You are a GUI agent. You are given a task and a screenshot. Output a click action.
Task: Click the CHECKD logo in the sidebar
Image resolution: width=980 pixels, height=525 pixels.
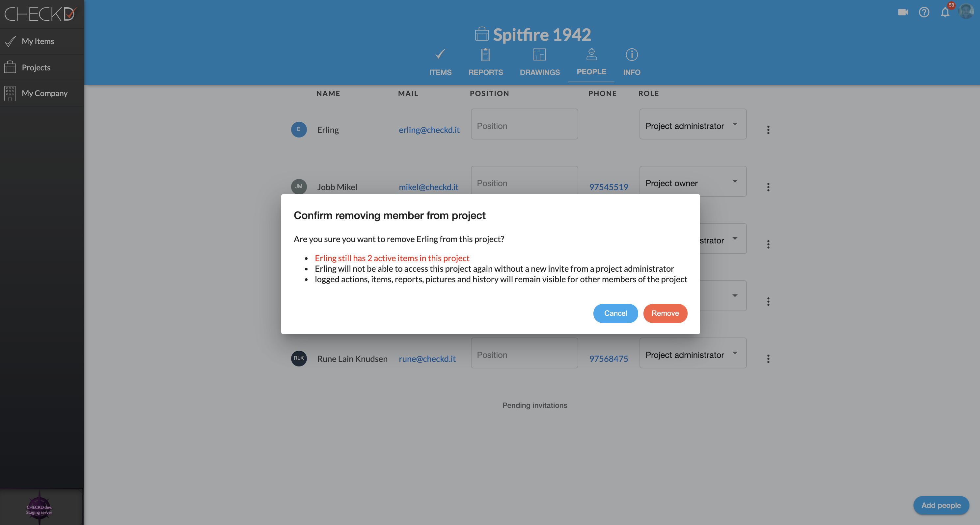point(40,14)
